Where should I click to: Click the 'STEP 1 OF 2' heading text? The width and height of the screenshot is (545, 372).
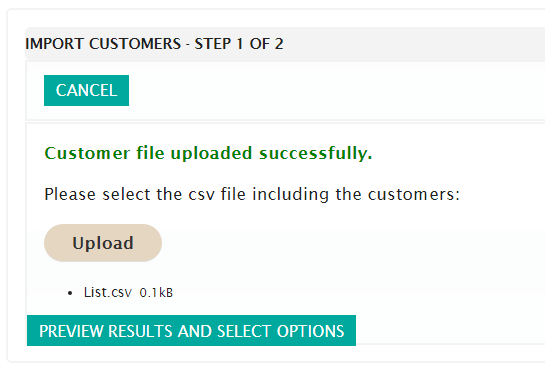[239, 44]
